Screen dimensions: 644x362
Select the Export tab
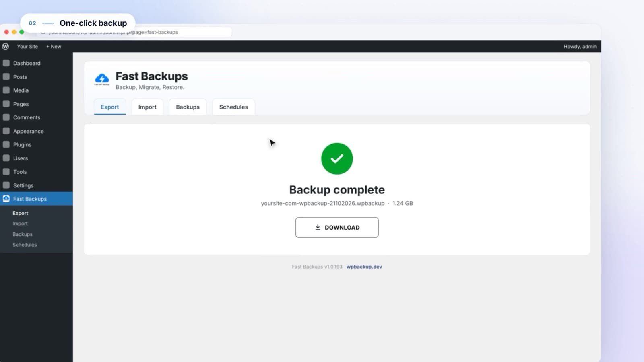[x=110, y=107]
